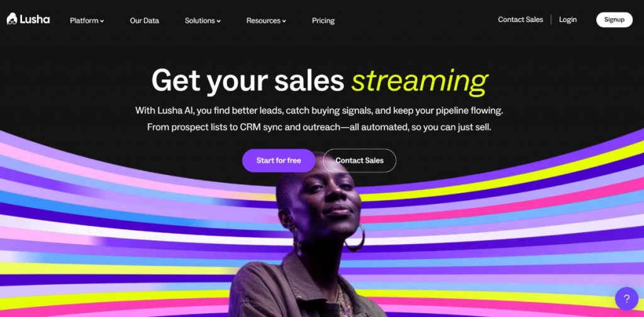Go to the Our Data page

point(144,21)
